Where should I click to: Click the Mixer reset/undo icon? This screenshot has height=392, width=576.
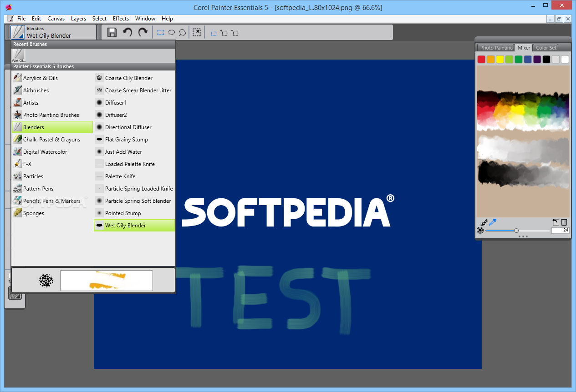[x=556, y=222]
